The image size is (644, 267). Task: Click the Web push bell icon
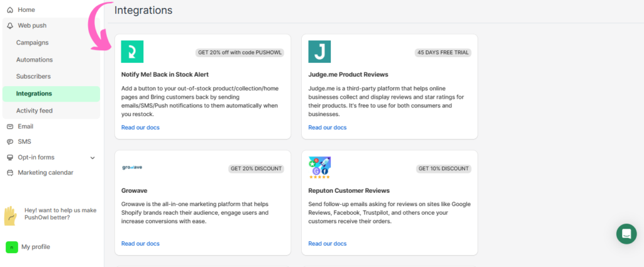pos(10,25)
